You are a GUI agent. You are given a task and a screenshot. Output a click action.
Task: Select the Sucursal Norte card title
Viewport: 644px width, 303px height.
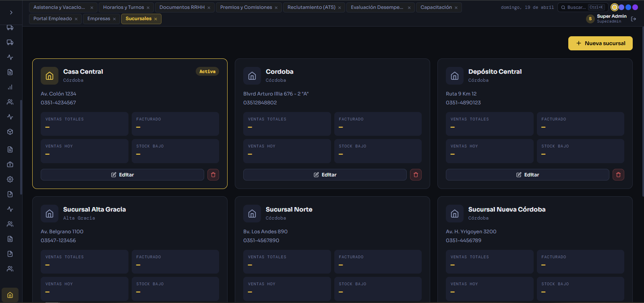289,210
